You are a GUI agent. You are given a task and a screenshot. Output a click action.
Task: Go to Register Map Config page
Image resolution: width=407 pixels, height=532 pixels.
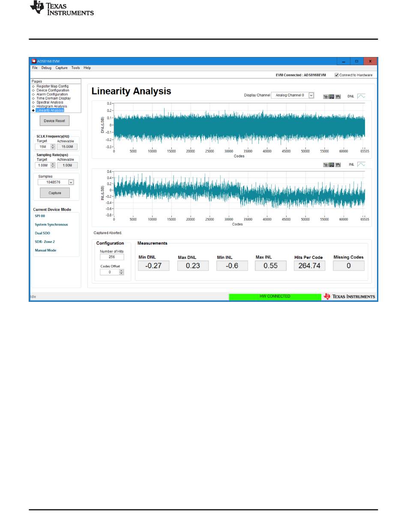52,86
